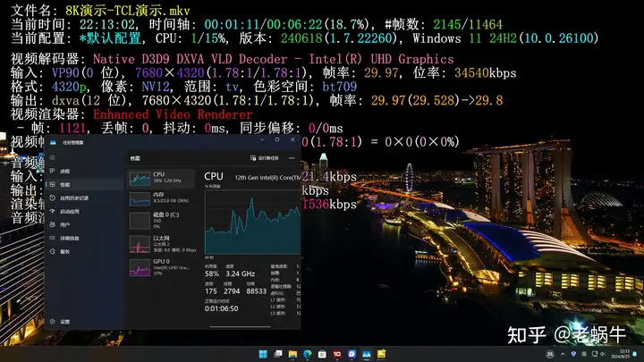The height and width of the screenshot is (362, 644).
Task: Click file name '8K演示-TCL演示.mkv' text
Action: pyautogui.click(x=128, y=10)
